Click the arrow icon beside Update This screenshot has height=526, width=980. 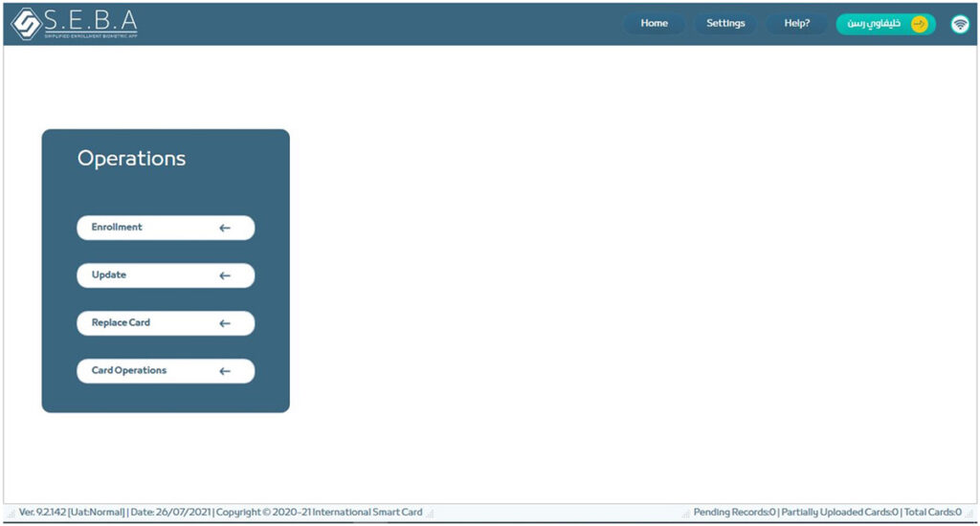point(225,275)
